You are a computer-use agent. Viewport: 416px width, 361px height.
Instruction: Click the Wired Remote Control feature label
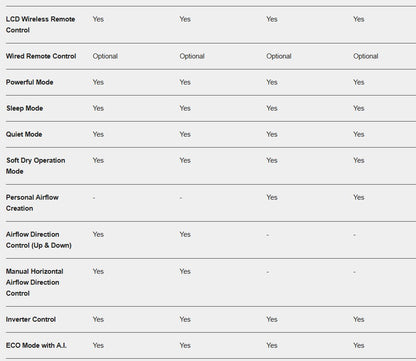coord(41,56)
